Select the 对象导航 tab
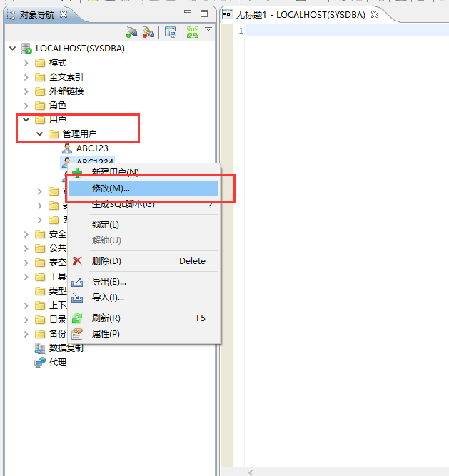This screenshot has width=449, height=476. pos(36,14)
